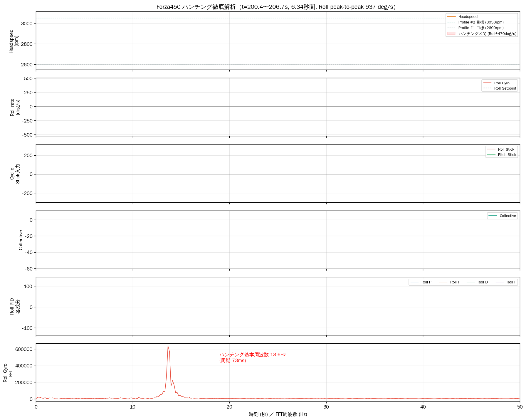Click the Roll Gyro FFT y-axis label

[8, 373]
